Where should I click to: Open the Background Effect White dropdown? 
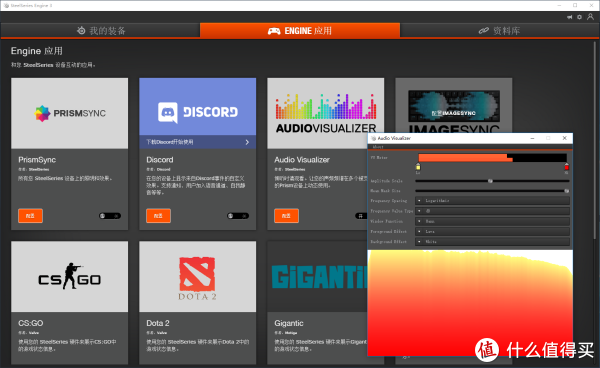(x=492, y=242)
